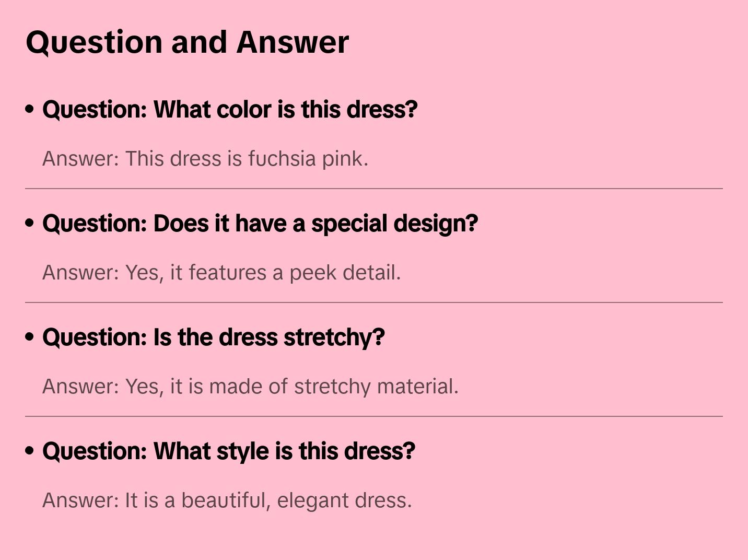Click the "Question and Answer" heading
This screenshot has width=748, height=560.
coord(187,42)
